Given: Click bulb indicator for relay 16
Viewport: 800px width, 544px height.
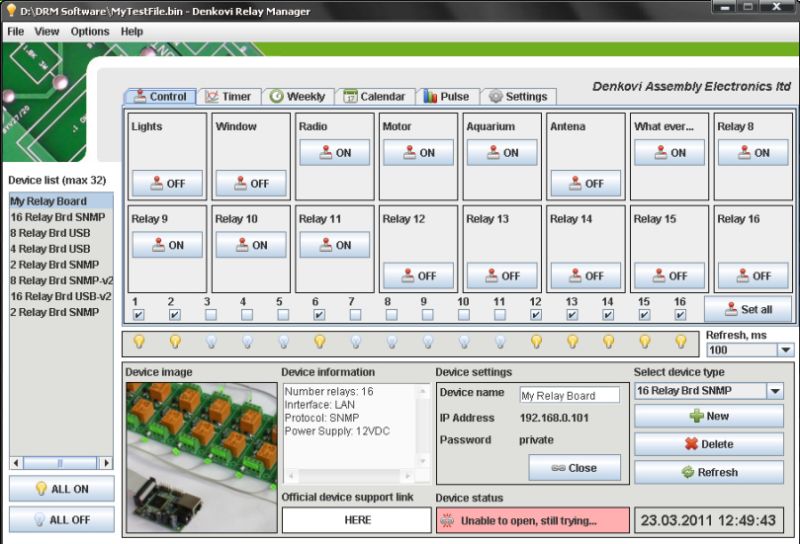Looking at the screenshot, I should [x=681, y=341].
